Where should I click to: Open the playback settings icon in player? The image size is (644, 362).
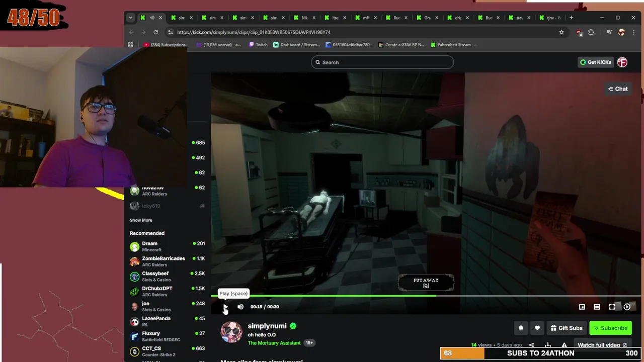tap(627, 307)
